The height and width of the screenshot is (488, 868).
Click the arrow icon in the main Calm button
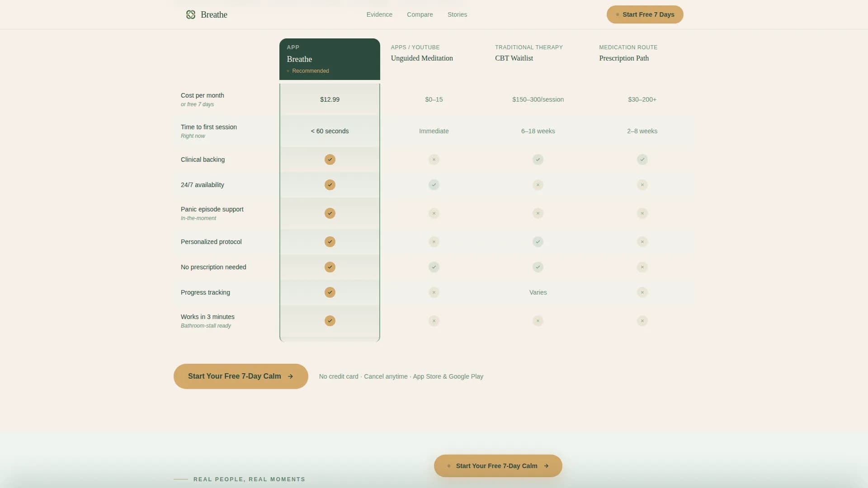point(290,376)
